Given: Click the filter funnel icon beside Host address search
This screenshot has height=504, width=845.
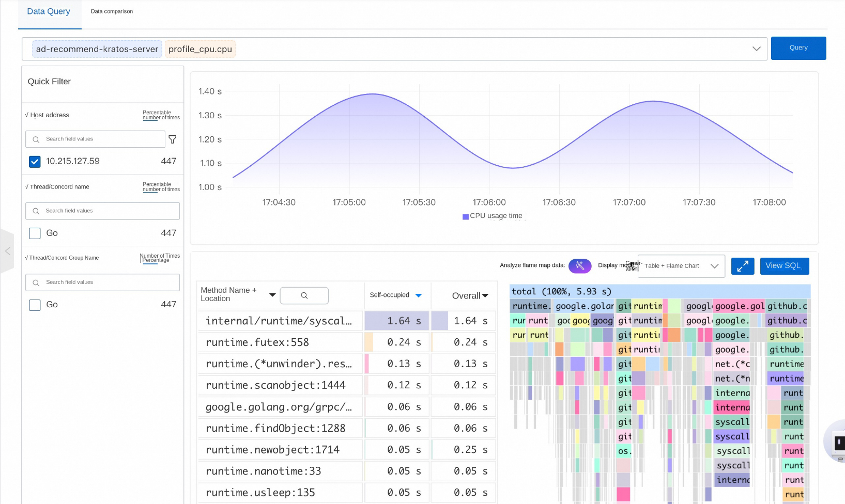Looking at the screenshot, I should pyautogui.click(x=173, y=139).
